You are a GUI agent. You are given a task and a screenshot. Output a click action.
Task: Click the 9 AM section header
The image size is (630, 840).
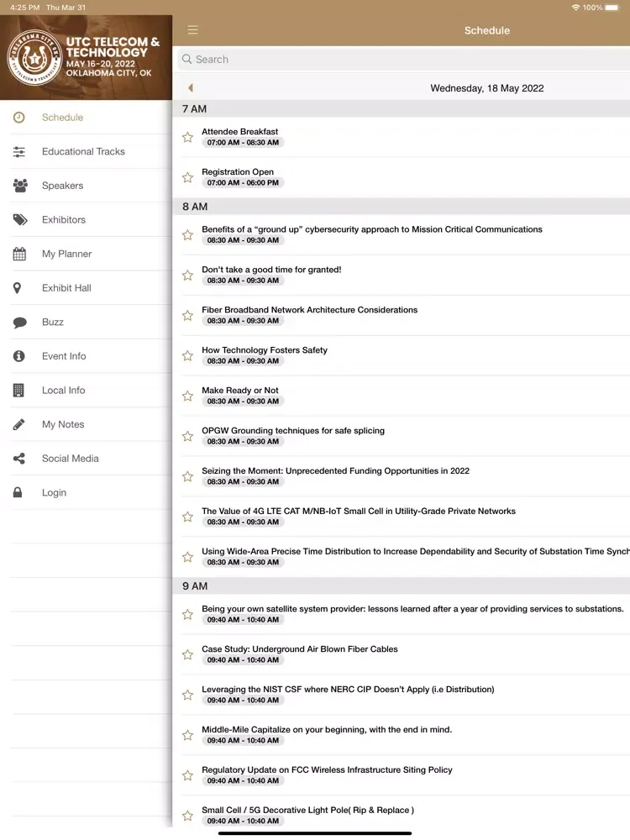(x=402, y=585)
